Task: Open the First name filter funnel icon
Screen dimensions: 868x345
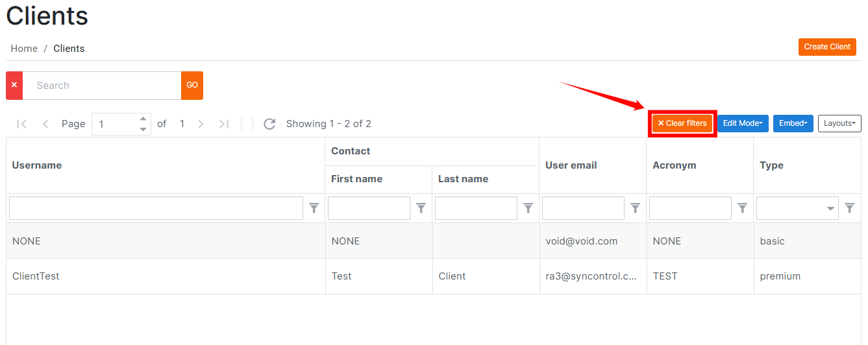Action: coord(421,208)
